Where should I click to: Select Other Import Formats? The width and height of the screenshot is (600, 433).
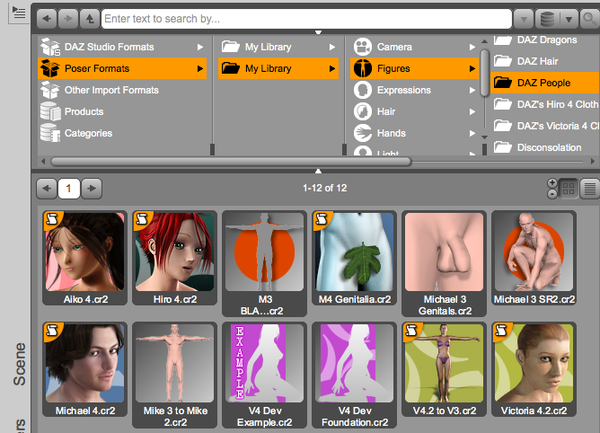point(122,90)
